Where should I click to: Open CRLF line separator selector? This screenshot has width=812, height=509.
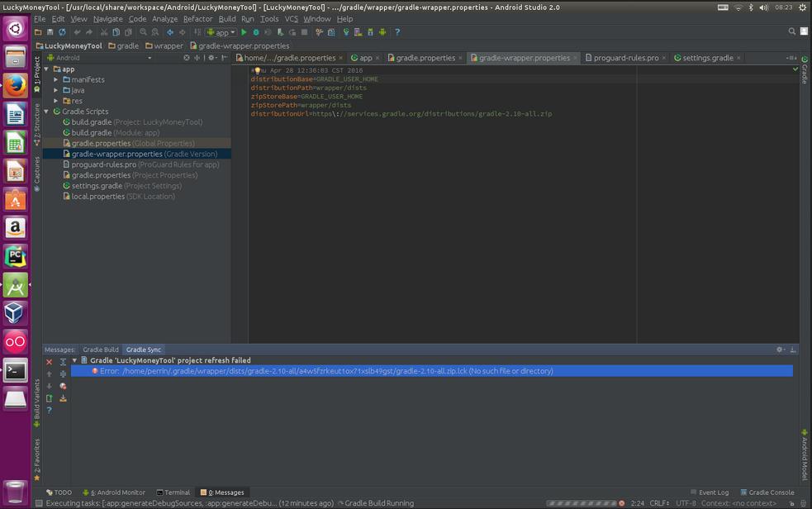(x=659, y=503)
